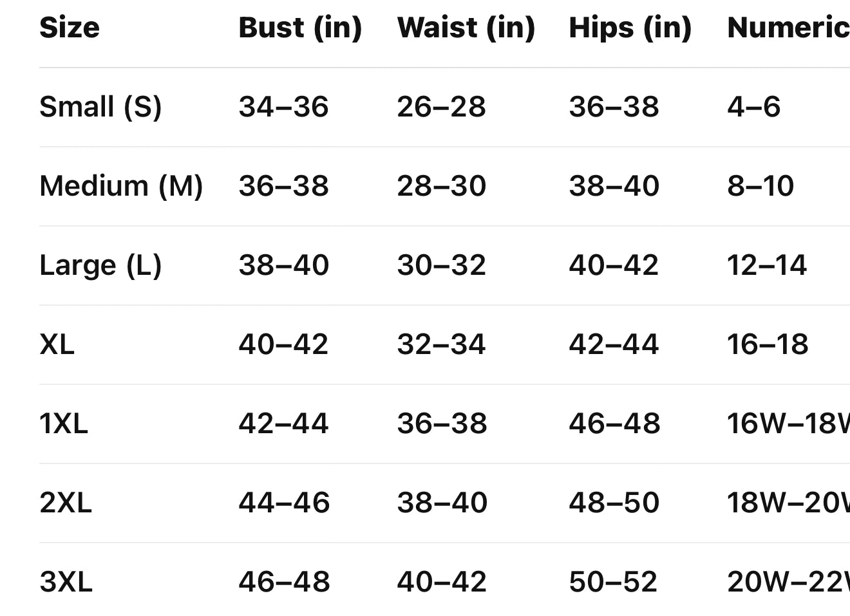Image resolution: width=850 pixels, height=616 pixels.
Task: Click the Hips (in) column header
Action: point(630,28)
